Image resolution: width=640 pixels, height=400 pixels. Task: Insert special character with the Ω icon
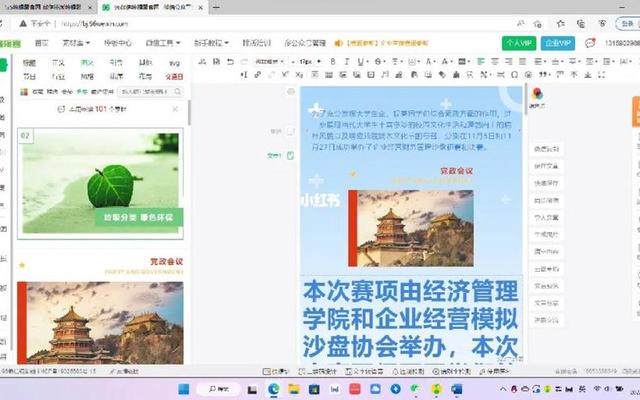coord(514,75)
